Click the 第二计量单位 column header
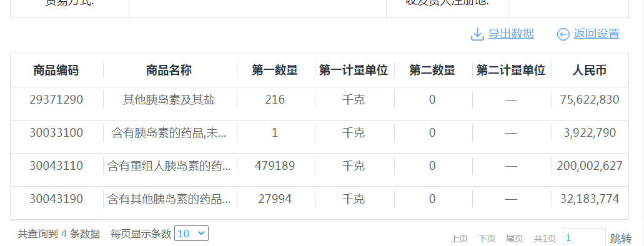 511,70
